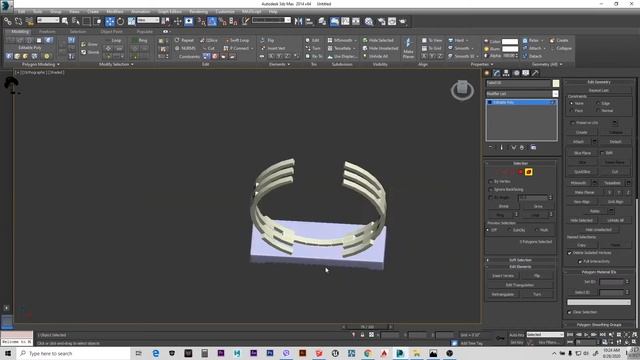Open the Utilities hammer panel tab
Viewport: 640px width, 360px height.
[535, 73]
